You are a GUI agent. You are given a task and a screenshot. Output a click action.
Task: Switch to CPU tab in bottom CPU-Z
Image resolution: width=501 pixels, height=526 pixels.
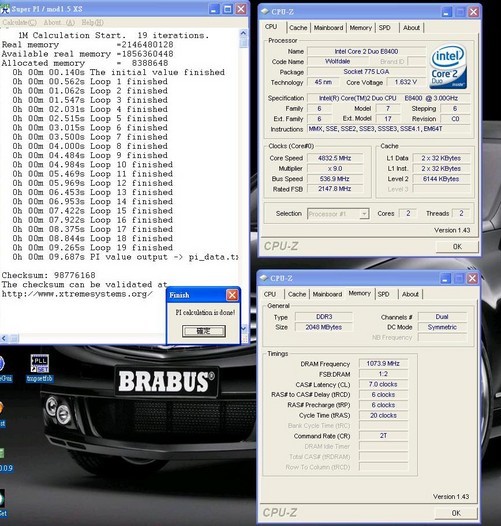pos(270,294)
